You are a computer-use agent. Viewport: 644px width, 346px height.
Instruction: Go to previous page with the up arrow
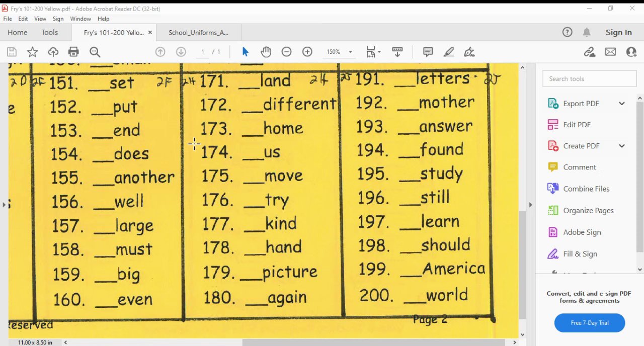tap(160, 52)
